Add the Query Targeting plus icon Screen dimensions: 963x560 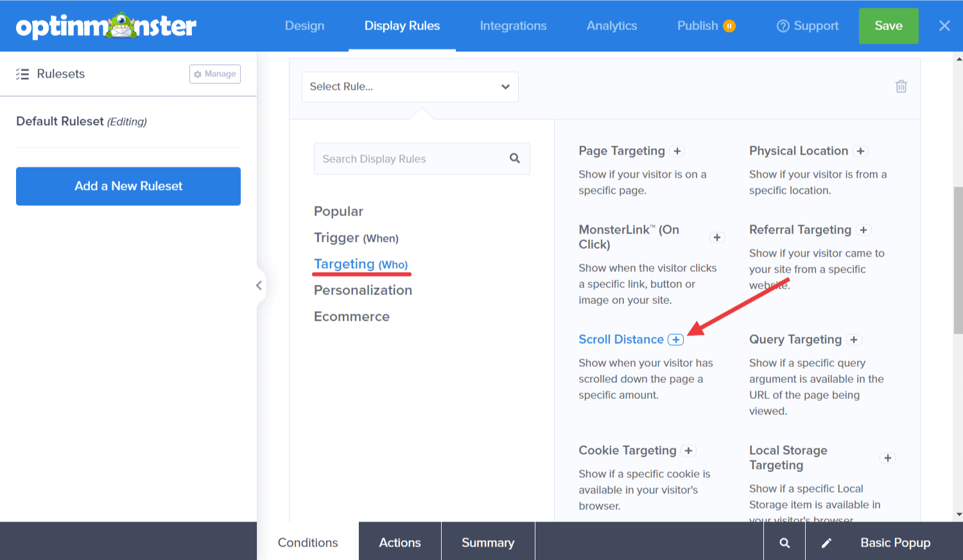853,340
